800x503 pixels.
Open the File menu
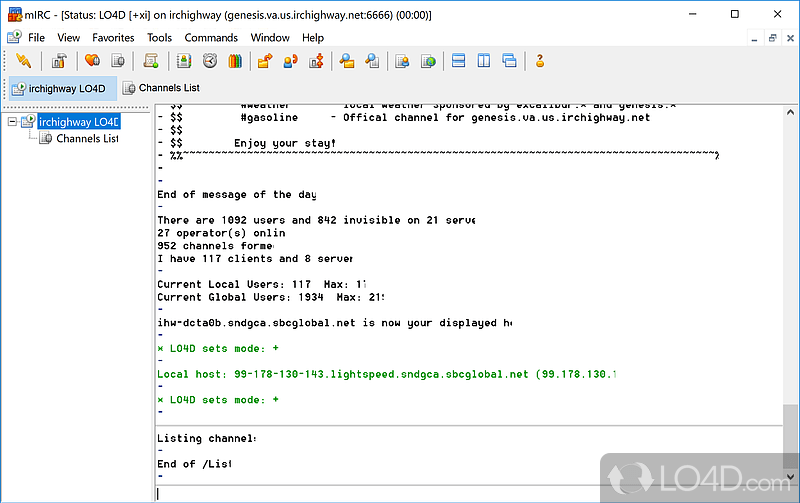pos(36,38)
